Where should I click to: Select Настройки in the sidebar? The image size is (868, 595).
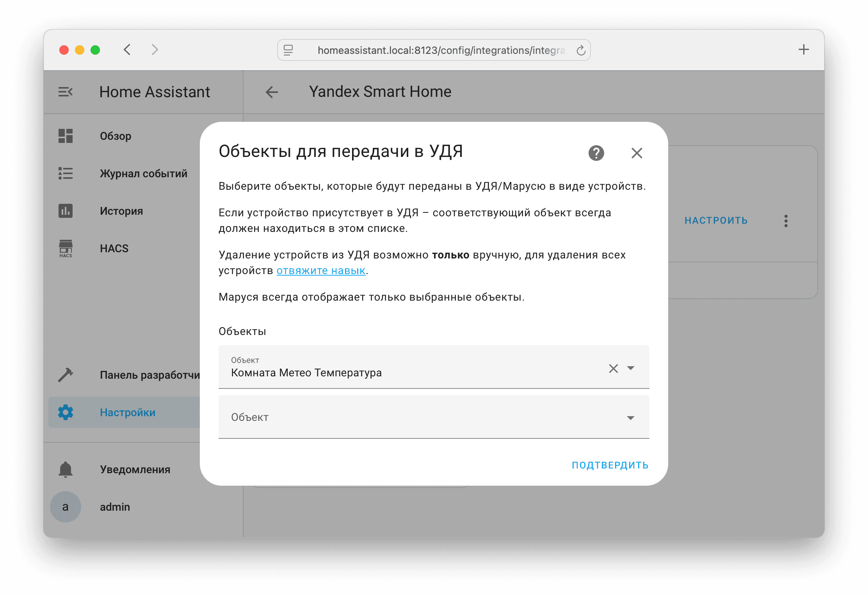(127, 412)
